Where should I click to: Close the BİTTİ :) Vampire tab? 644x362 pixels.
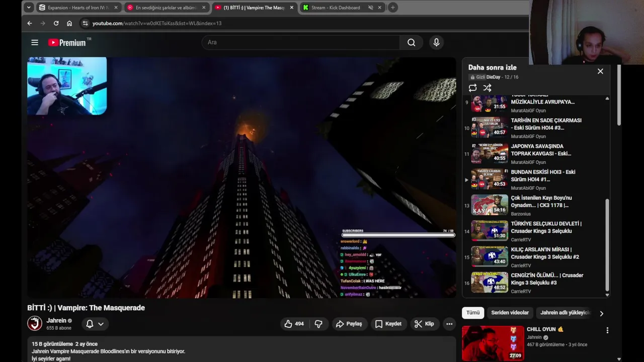pos(292,8)
